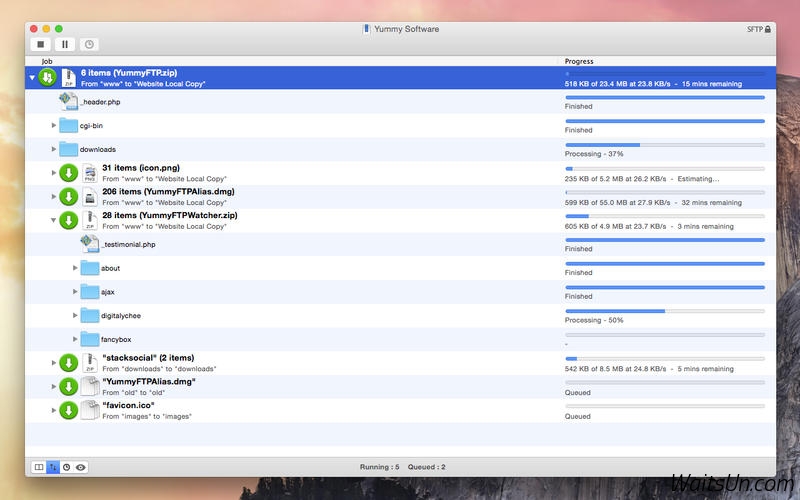Click the DMG file icon for YummyFTPAlias.dmg 206 items
Screen dimensions: 800x500
pyautogui.click(x=89, y=197)
